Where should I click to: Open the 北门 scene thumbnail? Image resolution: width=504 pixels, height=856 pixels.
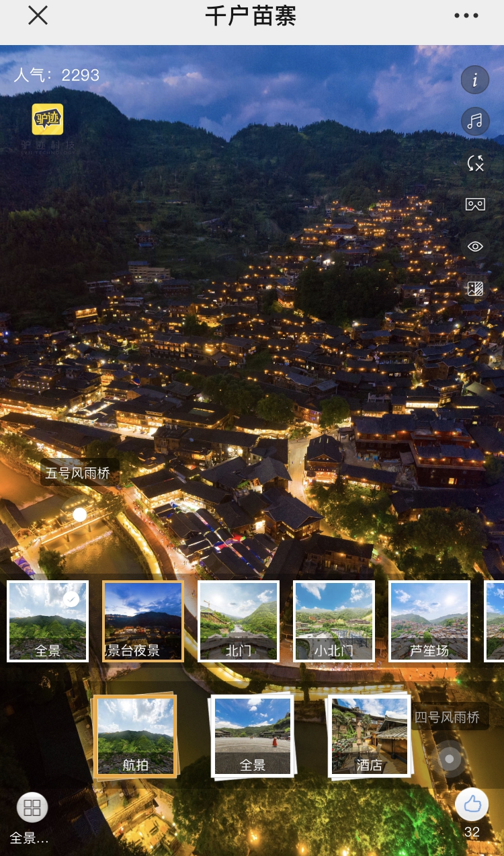click(x=239, y=621)
